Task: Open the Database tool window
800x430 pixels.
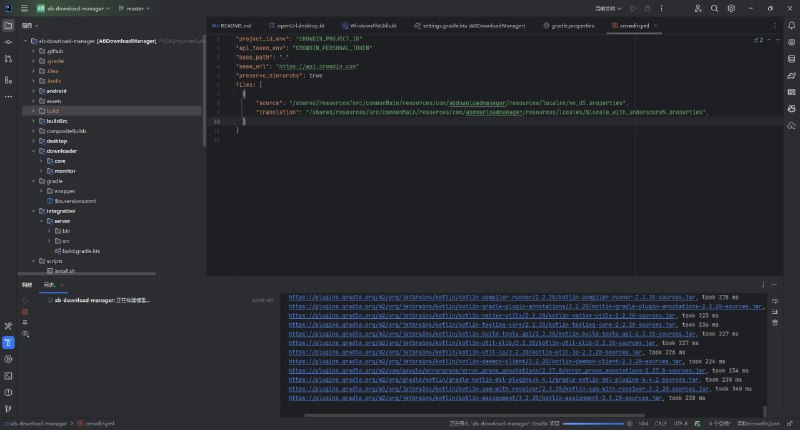Action: pos(789,57)
